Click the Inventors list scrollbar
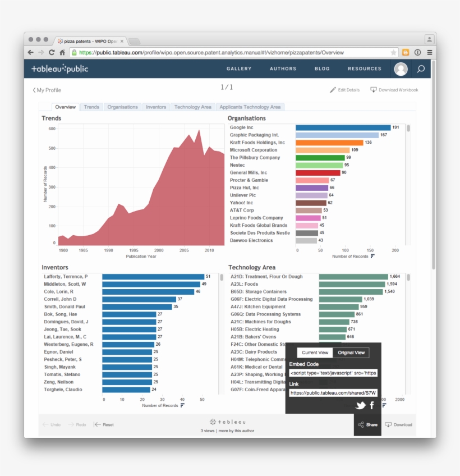460x476 pixels. tap(222, 277)
